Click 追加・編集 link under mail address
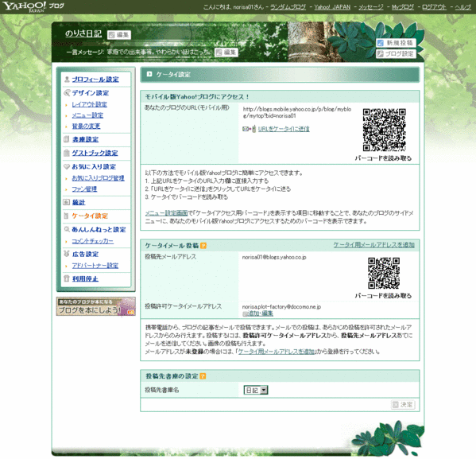Image resolution: width=476 pixels, height=459 pixels. click(x=261, y=313)
